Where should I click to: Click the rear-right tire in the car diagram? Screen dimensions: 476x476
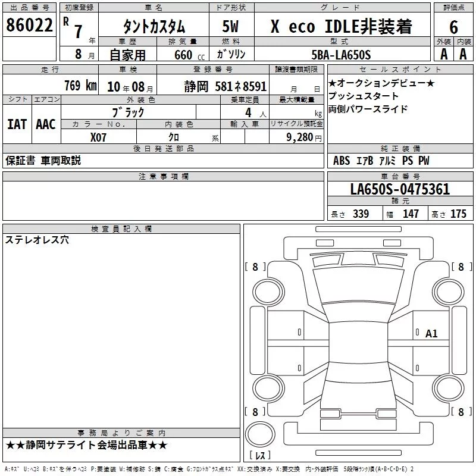[x=448, y=388]
